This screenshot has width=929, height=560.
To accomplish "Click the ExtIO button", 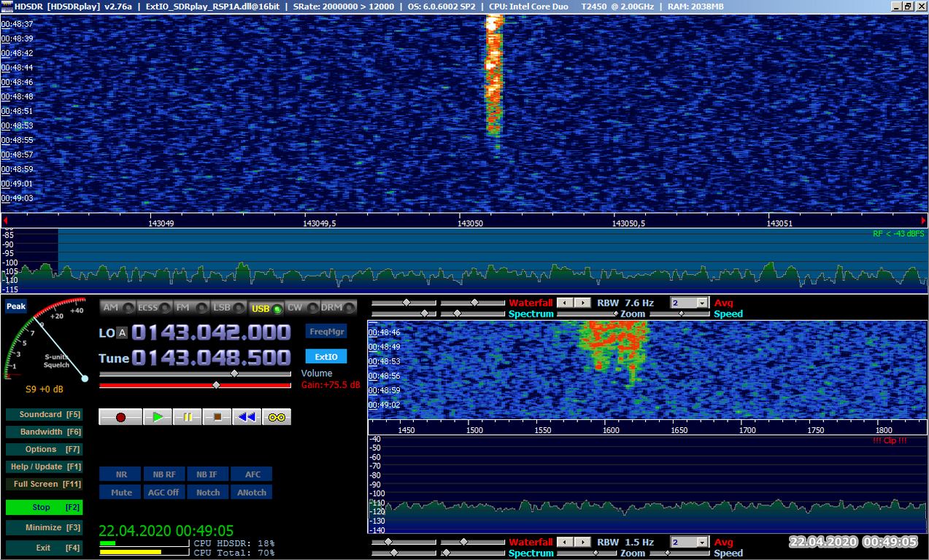I will 326,357.
